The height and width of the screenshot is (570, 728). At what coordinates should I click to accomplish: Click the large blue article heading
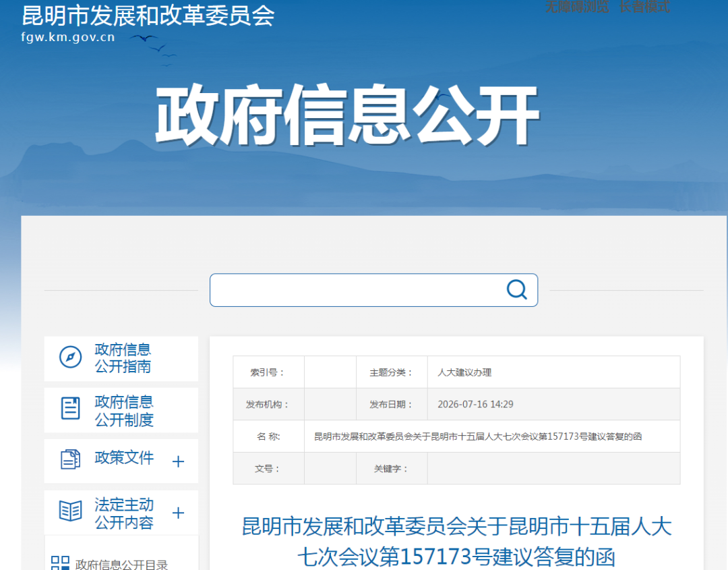pos(456,542)
